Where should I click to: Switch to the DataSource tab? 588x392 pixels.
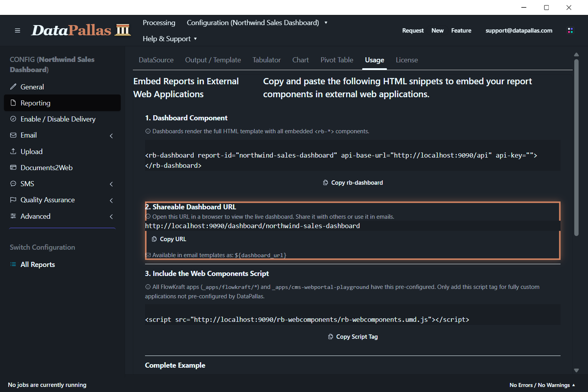pyautogui.click(x=156, y=60)
